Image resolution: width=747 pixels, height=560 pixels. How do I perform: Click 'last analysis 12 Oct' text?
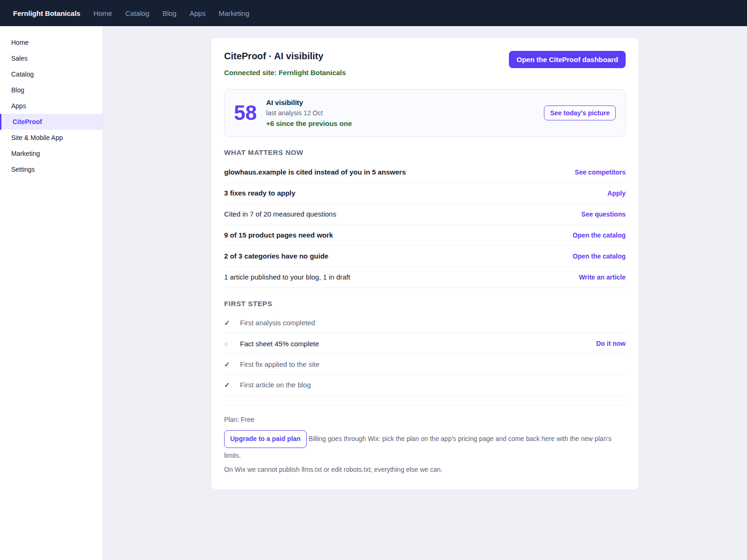[294, 113]
